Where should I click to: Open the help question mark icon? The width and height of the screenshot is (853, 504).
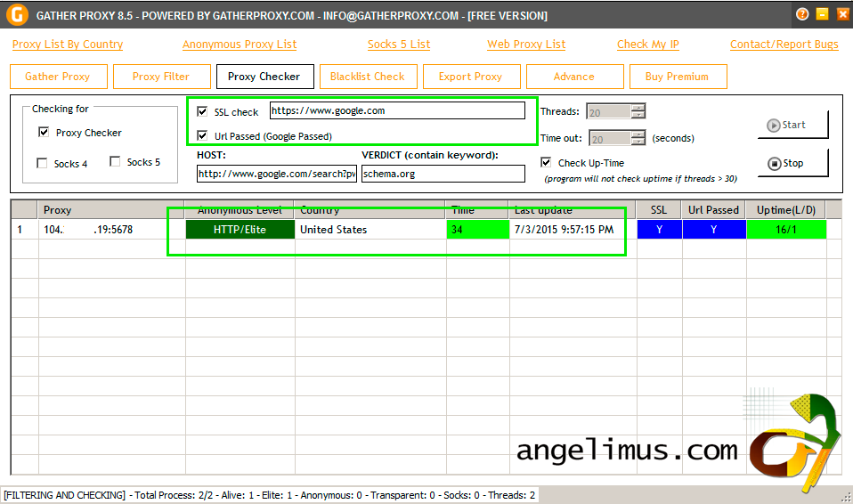click(x=802, y=15)
